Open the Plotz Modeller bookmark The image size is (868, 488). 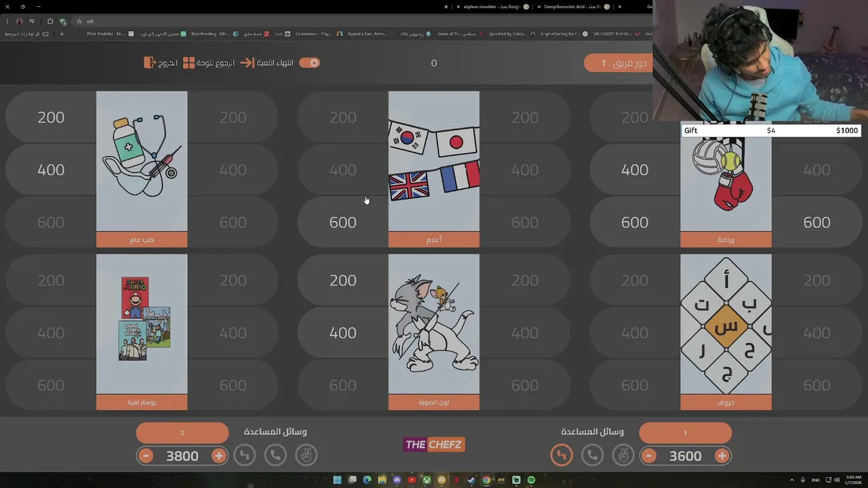click(110, 33)
